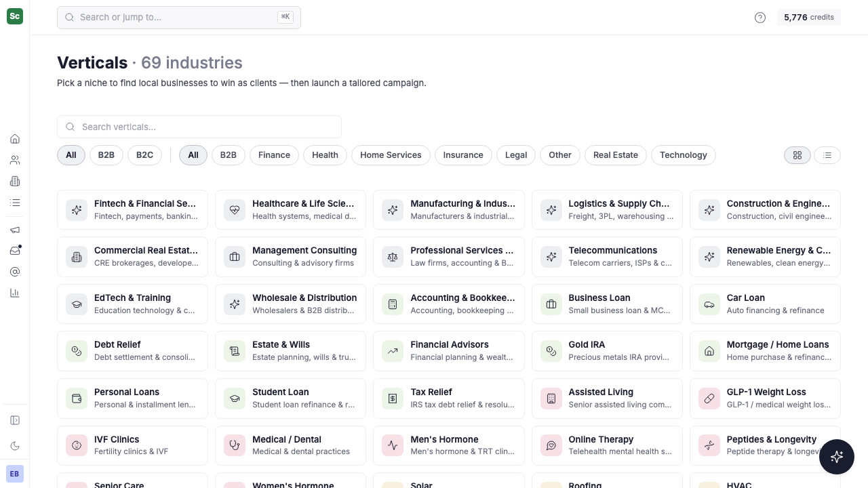This screenshot has height=488, width=868.
Task: Open the Student Loan vertical card
Action: click(290, 399)
